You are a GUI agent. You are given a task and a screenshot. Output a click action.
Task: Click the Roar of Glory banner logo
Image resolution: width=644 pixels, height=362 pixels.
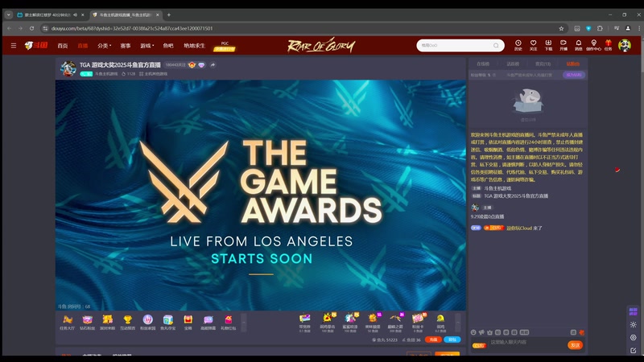pos(321,46)
